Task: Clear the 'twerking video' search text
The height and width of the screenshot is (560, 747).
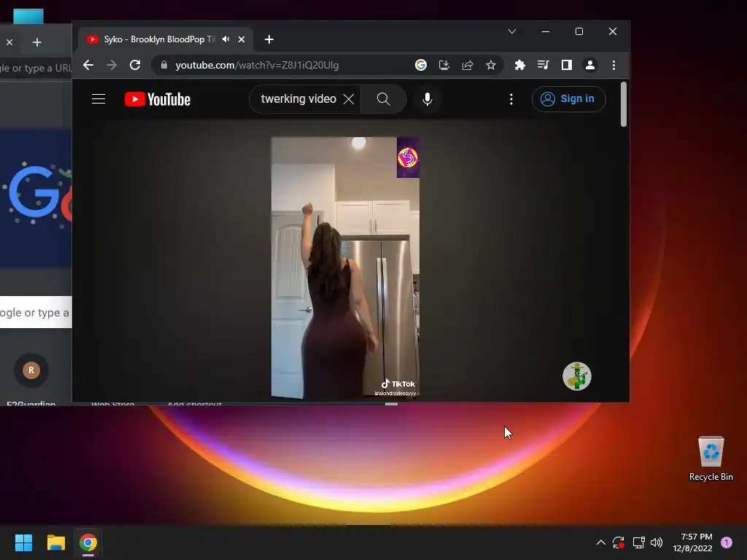Action: tap(349, 99)
